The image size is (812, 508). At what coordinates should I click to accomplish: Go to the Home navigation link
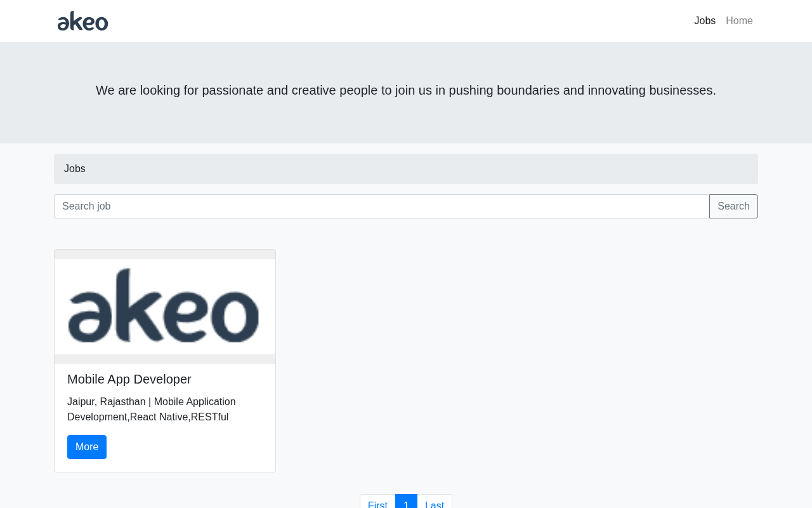coord(739,21)
